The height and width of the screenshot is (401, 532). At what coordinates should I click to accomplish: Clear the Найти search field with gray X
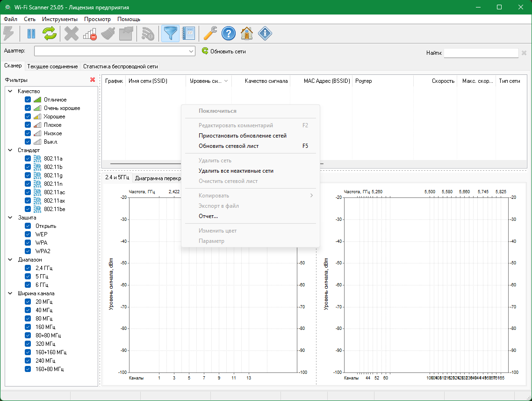pos(524,53)
